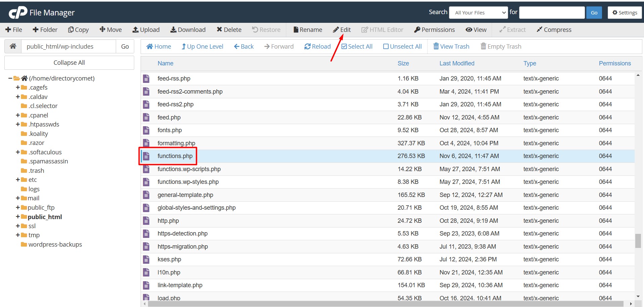Select link-template.php file

[x=388, y=285]
